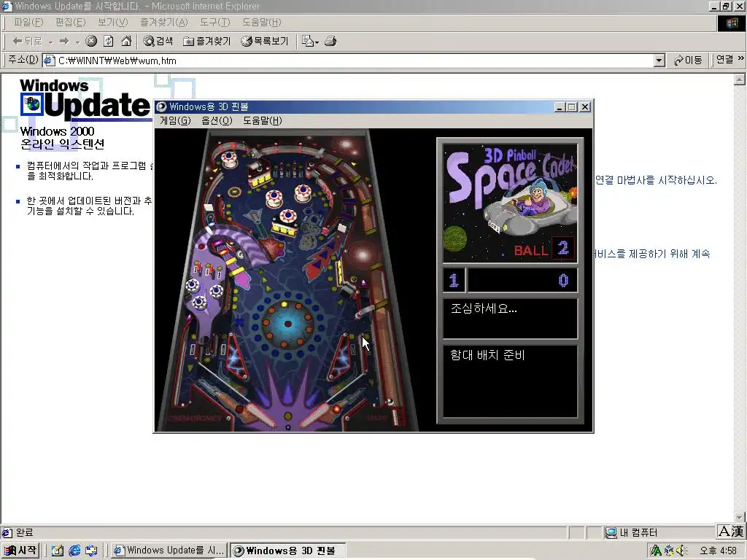Open the forward button history dropdown arrow
The image size is (747, 560).
[x=77, y=42]
